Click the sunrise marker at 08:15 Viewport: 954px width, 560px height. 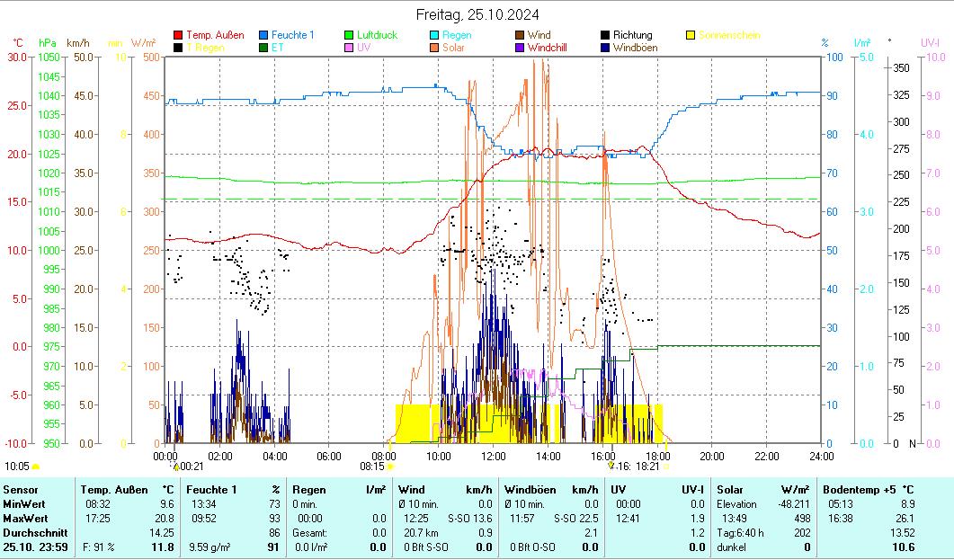390,467
